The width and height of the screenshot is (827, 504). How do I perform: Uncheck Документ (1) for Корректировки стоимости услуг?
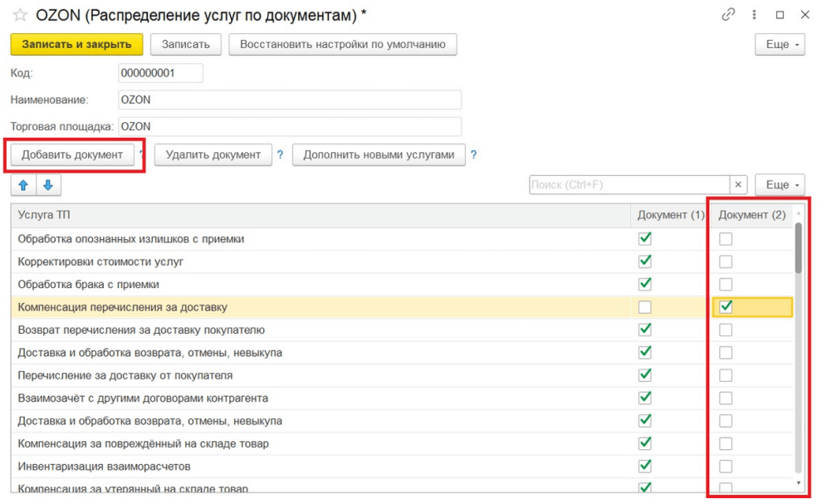pos(644,262)
